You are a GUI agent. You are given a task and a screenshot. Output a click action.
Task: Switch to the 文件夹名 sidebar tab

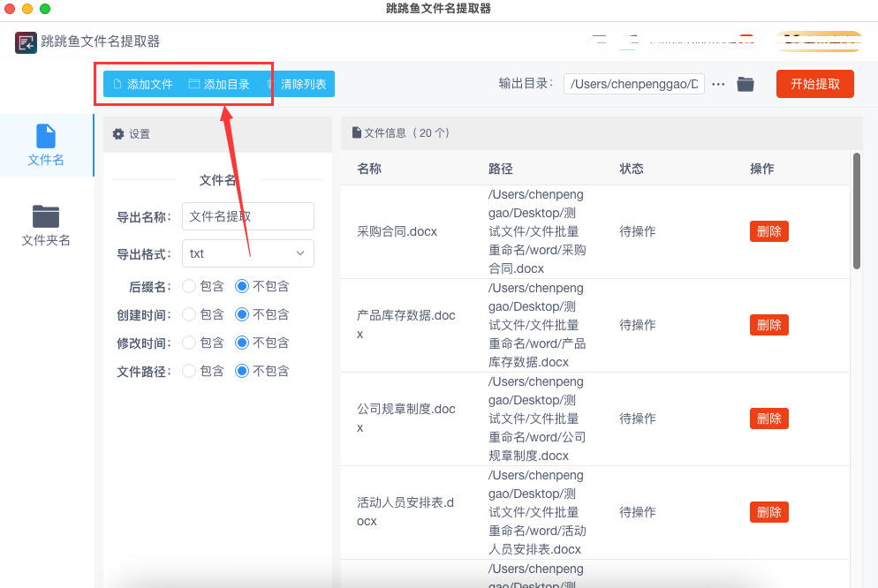coord(46,225)
